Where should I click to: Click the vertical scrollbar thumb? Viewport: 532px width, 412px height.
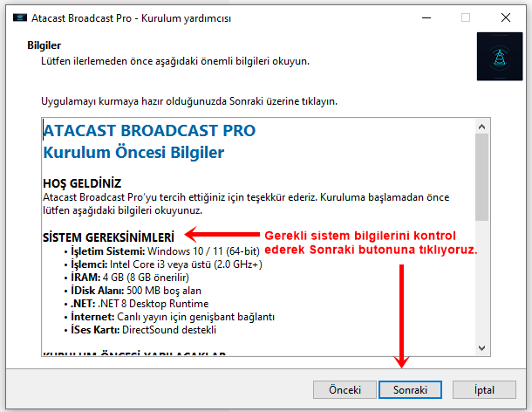(481, 177)
